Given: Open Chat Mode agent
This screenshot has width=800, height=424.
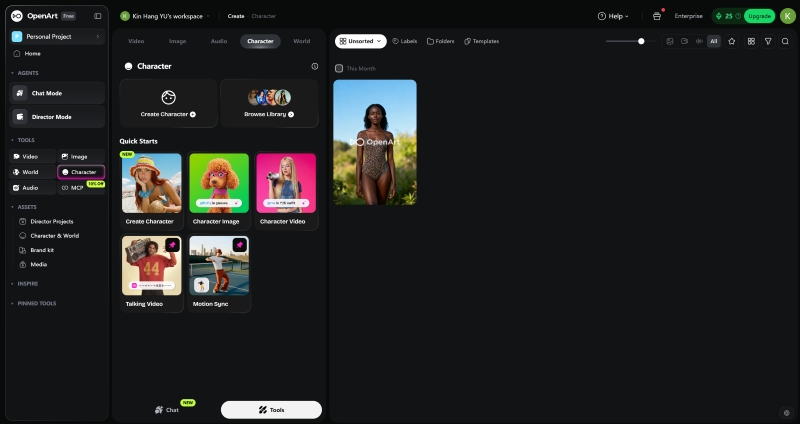Looking at the screenshot, I should tap(57, 93).
